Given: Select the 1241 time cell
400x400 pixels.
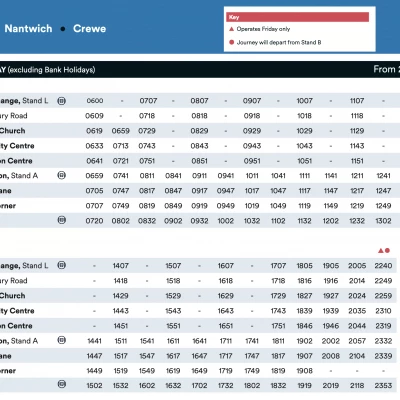Looking at the screenshot, I should [x=383, y=176].
